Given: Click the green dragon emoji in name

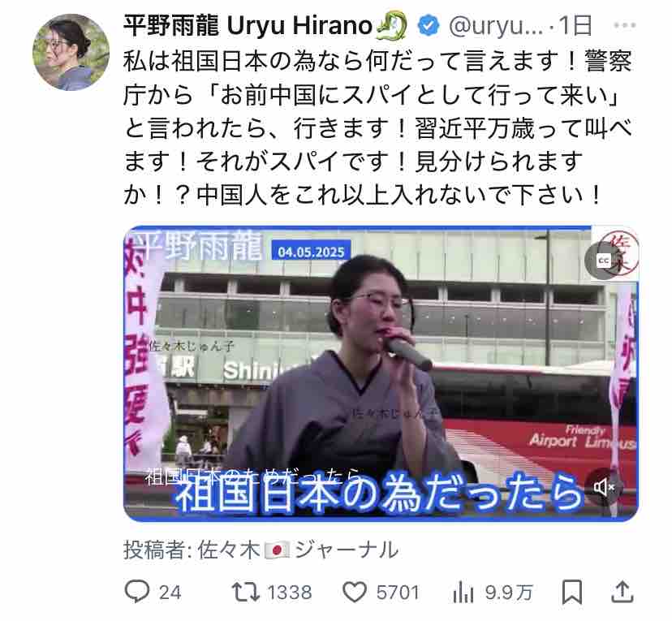Looking at the screenshot, I should point(391,26).
